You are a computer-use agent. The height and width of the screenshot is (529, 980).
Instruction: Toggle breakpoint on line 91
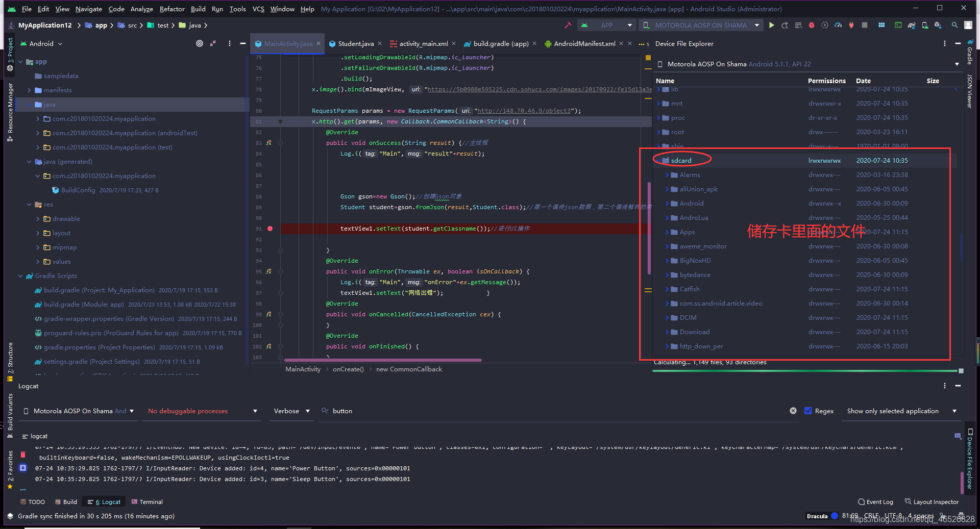[270, 229]
